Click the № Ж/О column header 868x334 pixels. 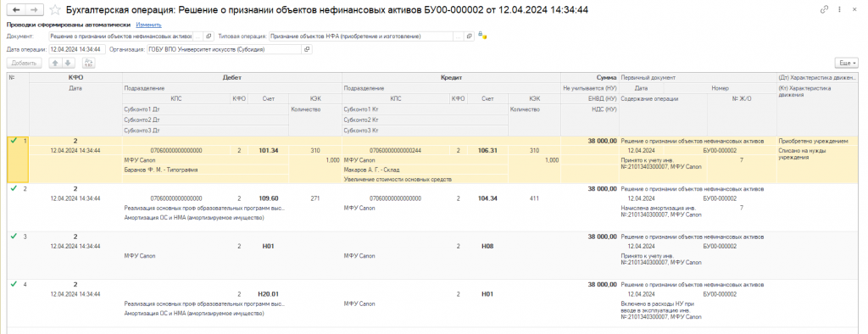(741, 98)
